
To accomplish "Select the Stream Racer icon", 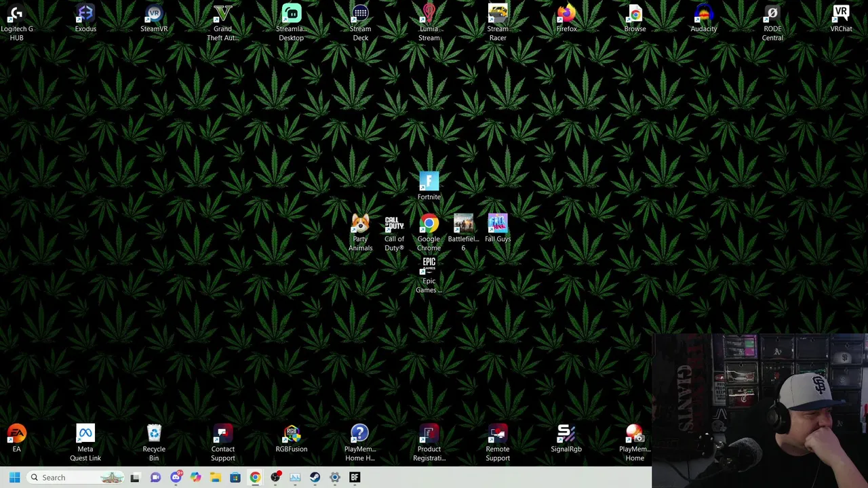I will click(x=498, y=22).
